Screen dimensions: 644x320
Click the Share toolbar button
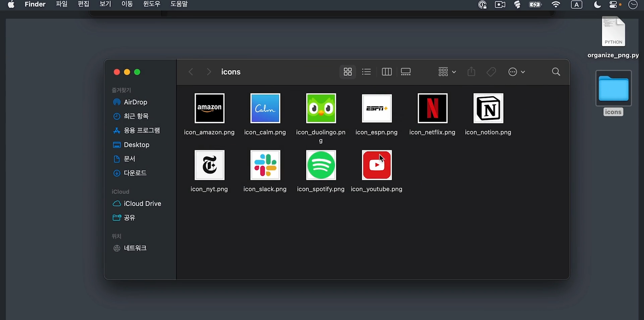(x=471, y=72)
